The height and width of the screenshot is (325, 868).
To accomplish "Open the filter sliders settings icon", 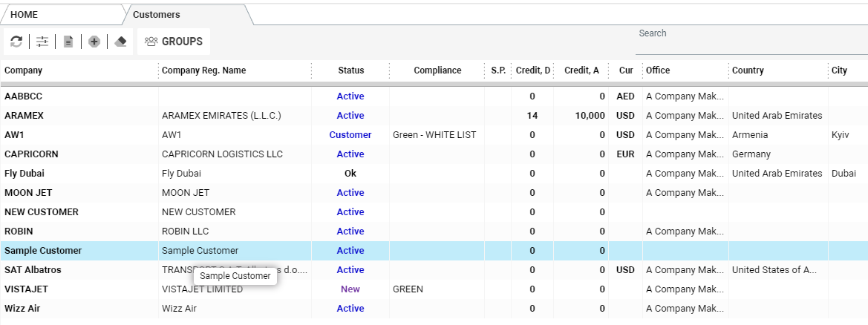I will click(42, 42).
